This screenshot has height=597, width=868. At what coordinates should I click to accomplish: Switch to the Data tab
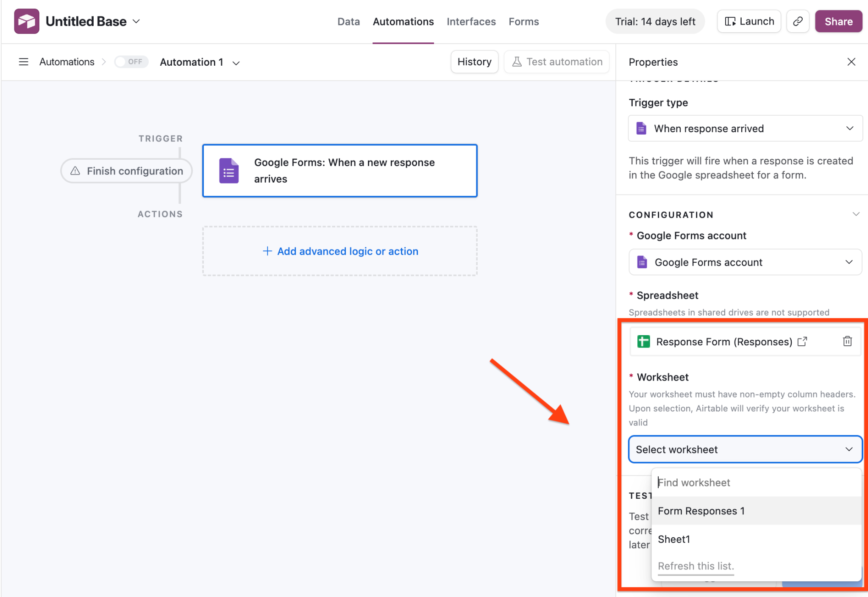pos(348,21)
